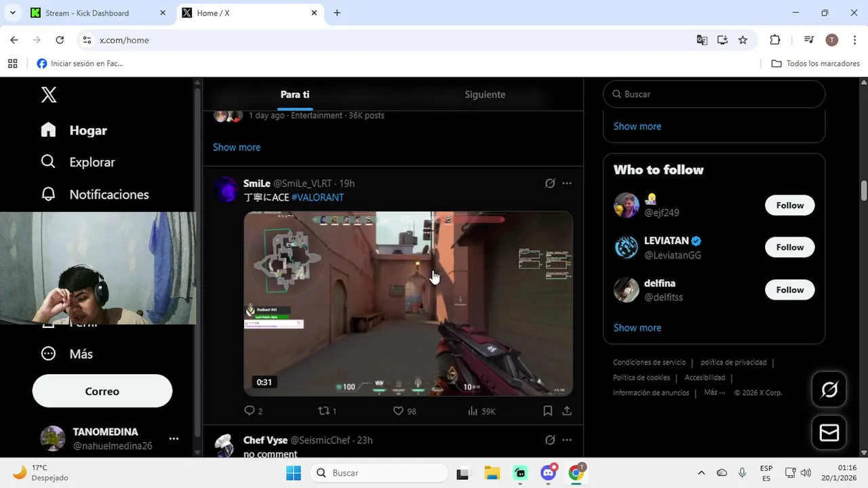Click Show more under Who to follow
The height and width of the screenshot is (488, 868).
coord(637,327)
